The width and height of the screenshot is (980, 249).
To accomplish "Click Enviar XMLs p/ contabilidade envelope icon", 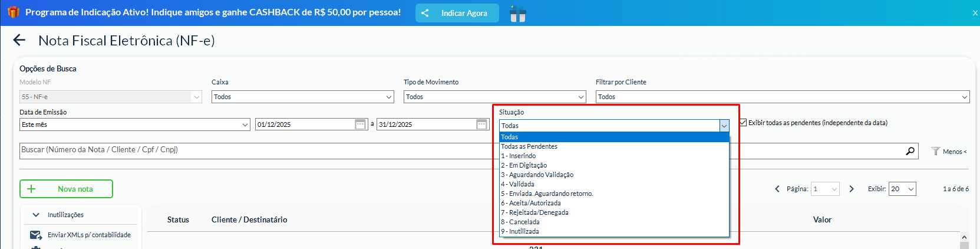I will coord(36,235).
